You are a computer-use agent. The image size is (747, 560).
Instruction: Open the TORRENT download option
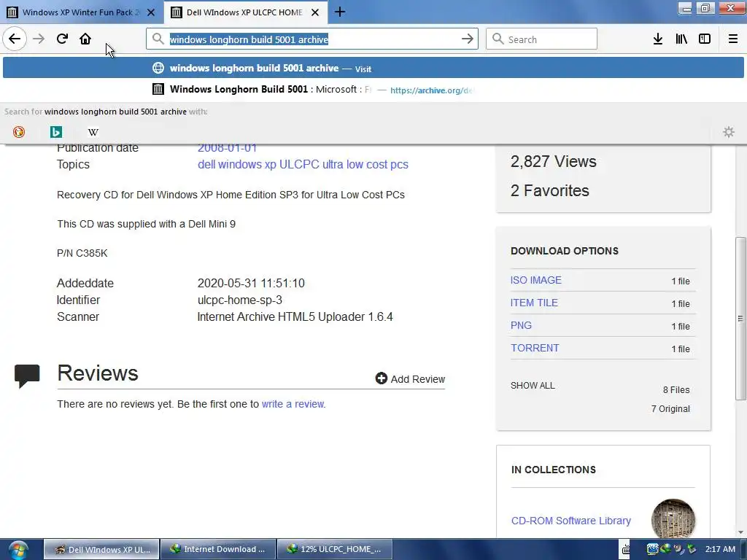(535, 348)
